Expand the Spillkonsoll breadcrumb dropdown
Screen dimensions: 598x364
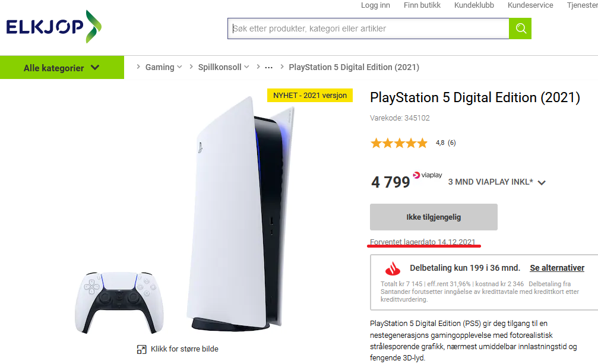click(247, 67)
